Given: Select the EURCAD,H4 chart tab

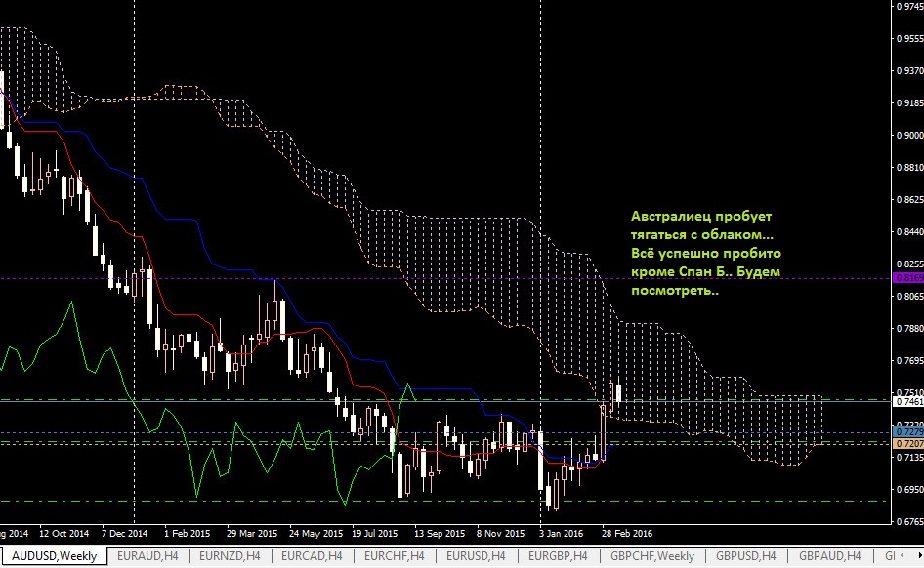Looking at the screenshot, I should [312, 556].
